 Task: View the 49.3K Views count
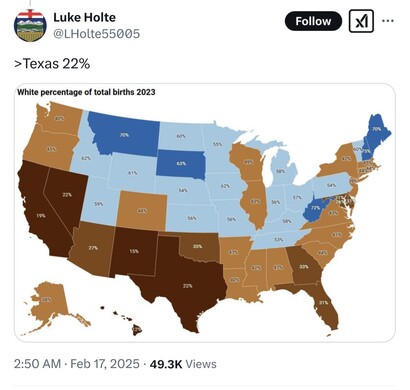[x=183, y=364]
